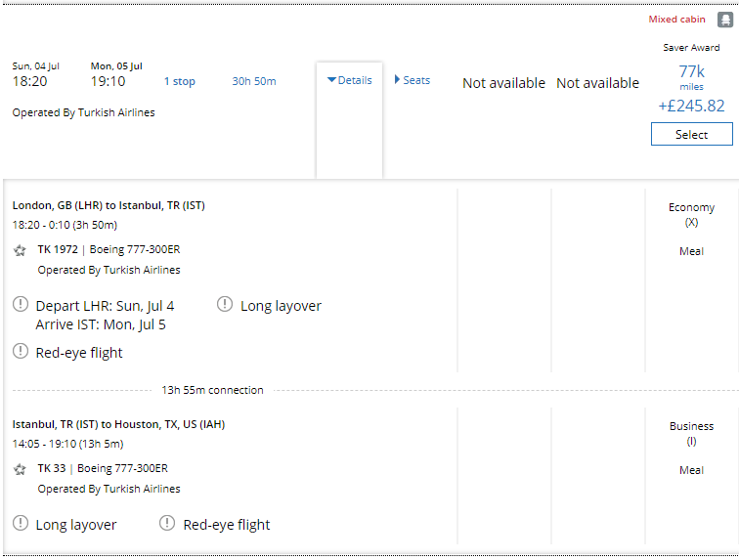Click the TK 1972 flight number

58,249
